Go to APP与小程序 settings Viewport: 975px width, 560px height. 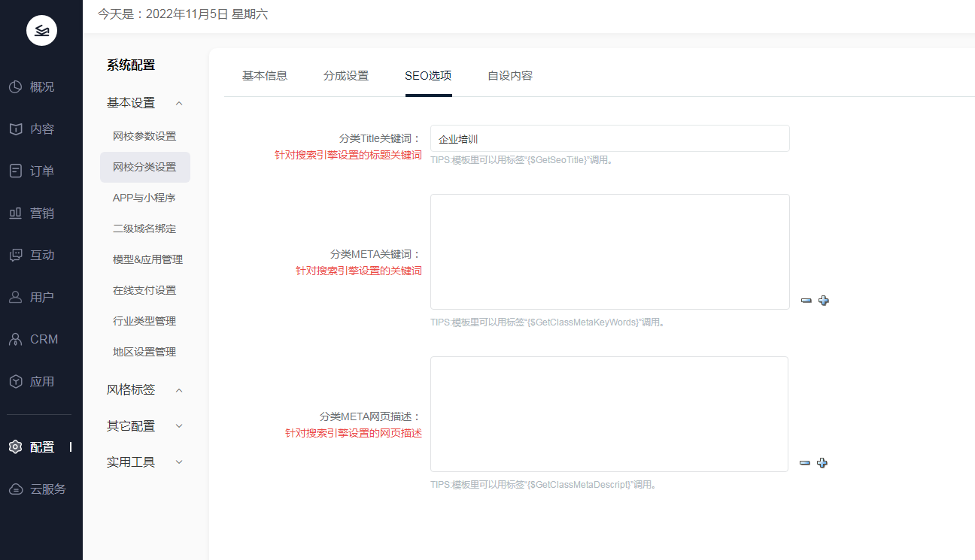[x=144, y=198]
